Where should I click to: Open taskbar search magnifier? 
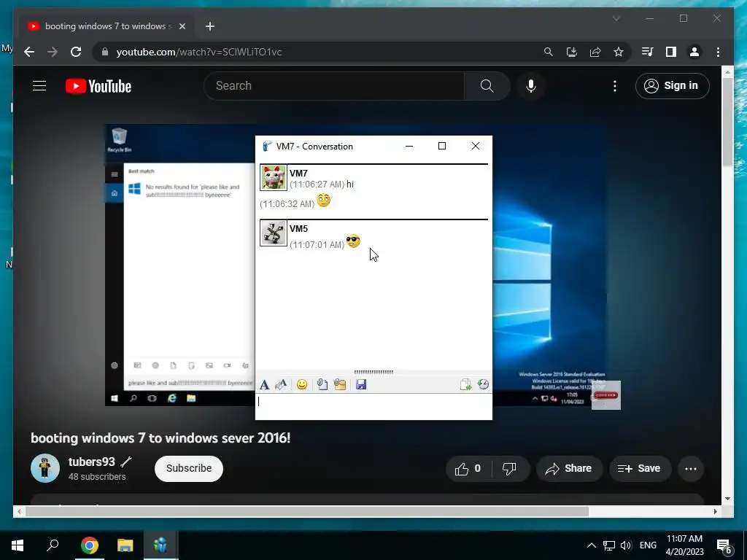tap(53, 545)
